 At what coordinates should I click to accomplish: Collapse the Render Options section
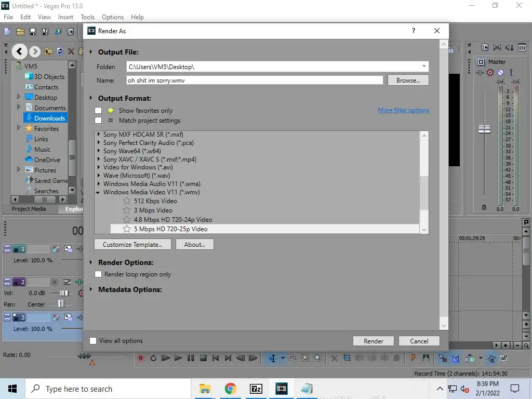pos(91,262)
